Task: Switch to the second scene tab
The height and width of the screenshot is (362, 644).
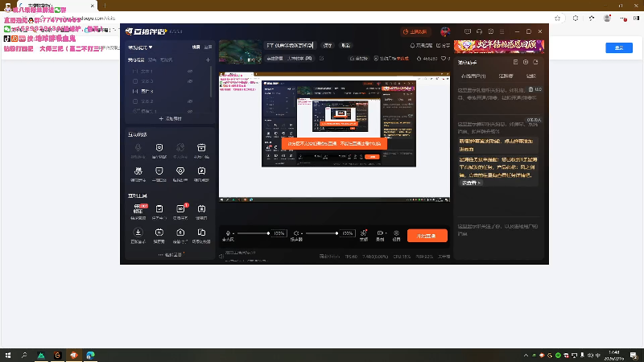Action: 152,60
